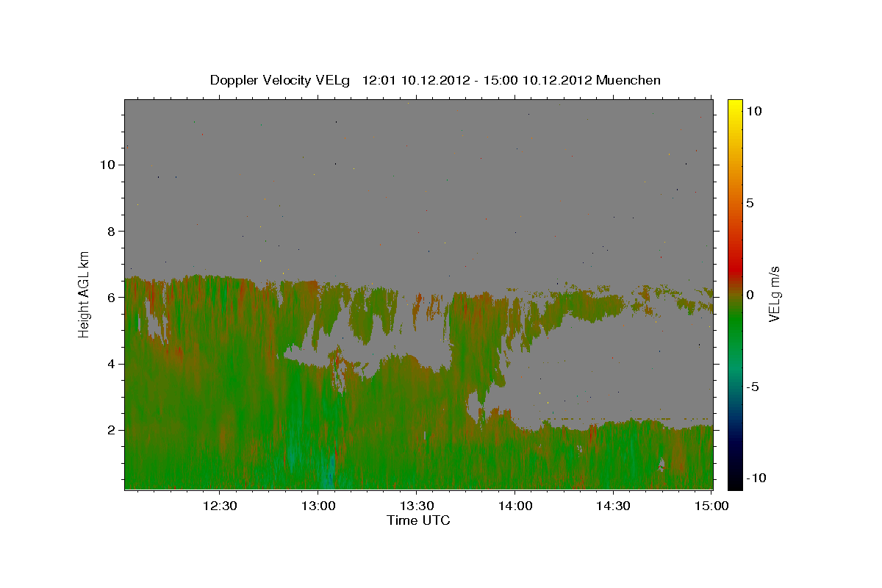Click the colorbar tick label -5
Viewport: 882px width, 588px height.
pos(753,387)
